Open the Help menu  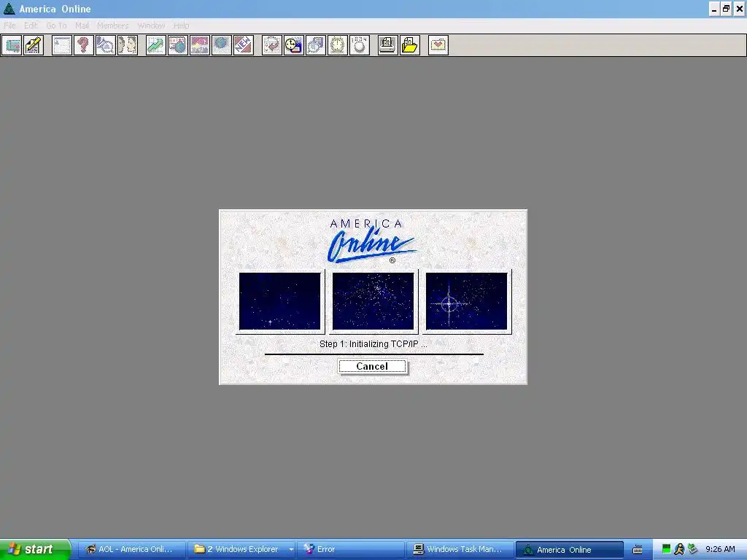pos(181,26)
